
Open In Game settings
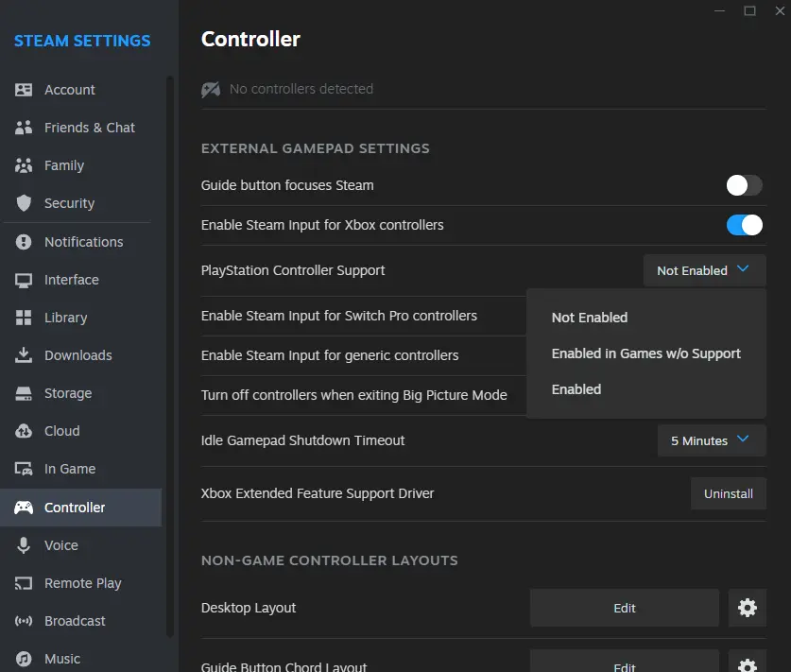(80, 469)
